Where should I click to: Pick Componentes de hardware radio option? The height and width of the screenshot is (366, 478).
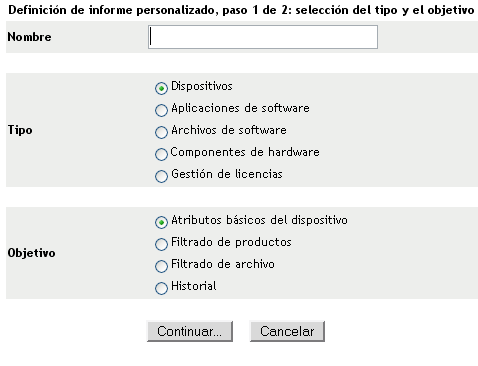(x=161, y=154)
